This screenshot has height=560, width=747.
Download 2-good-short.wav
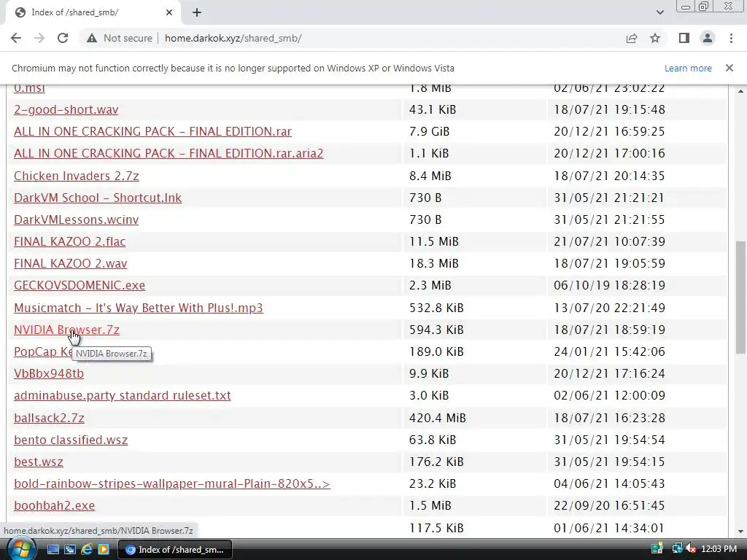[66, 109]
